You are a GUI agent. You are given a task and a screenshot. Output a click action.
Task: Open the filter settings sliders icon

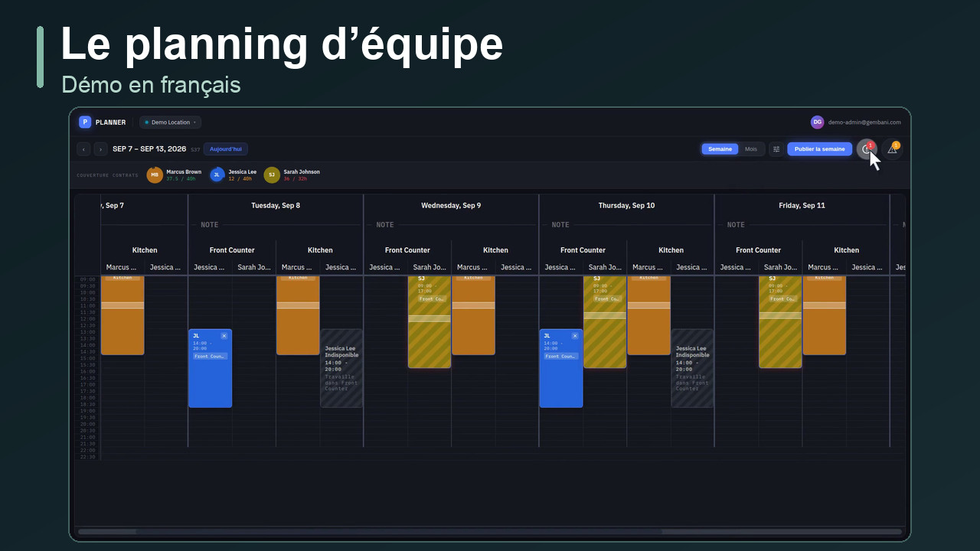pyautogui.click(x=776, y=149)
